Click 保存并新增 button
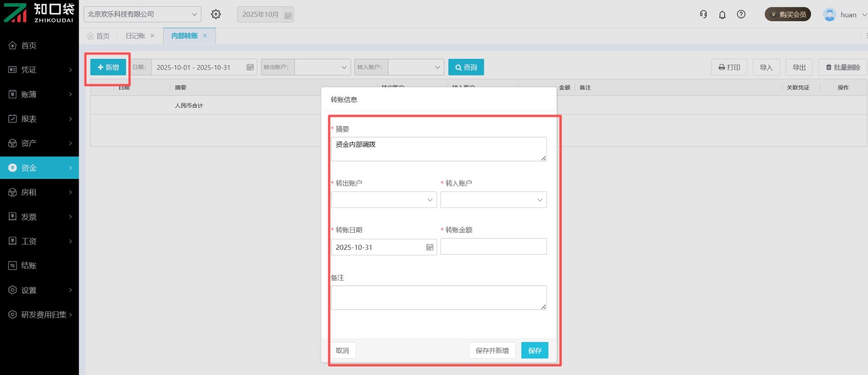Viewport: 868px width, 375px height. tap(492, 351)
